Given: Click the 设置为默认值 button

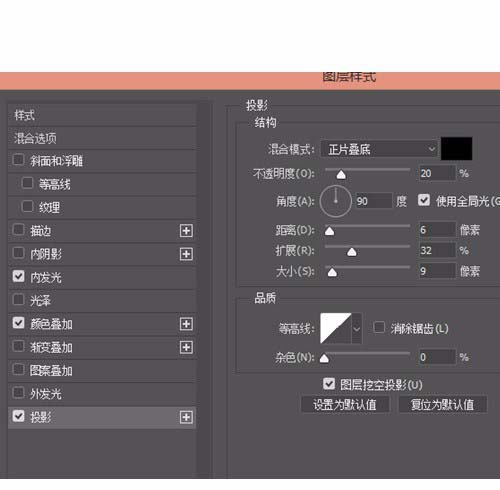Looking at the screenshot, I should point(345,405).
